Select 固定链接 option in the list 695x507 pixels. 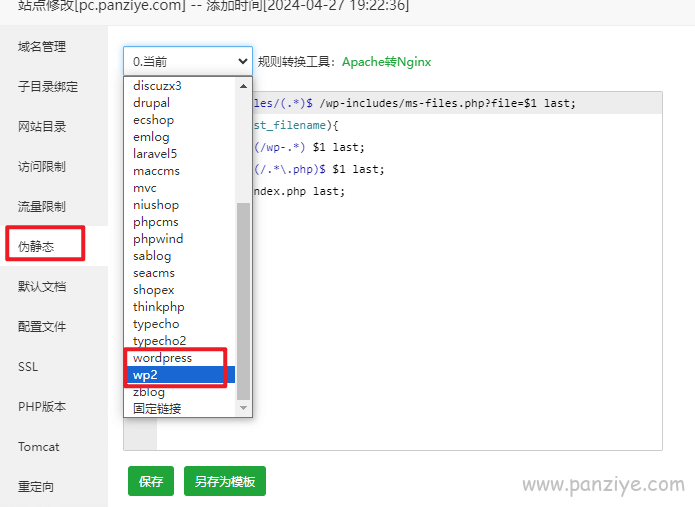[180, 409]
